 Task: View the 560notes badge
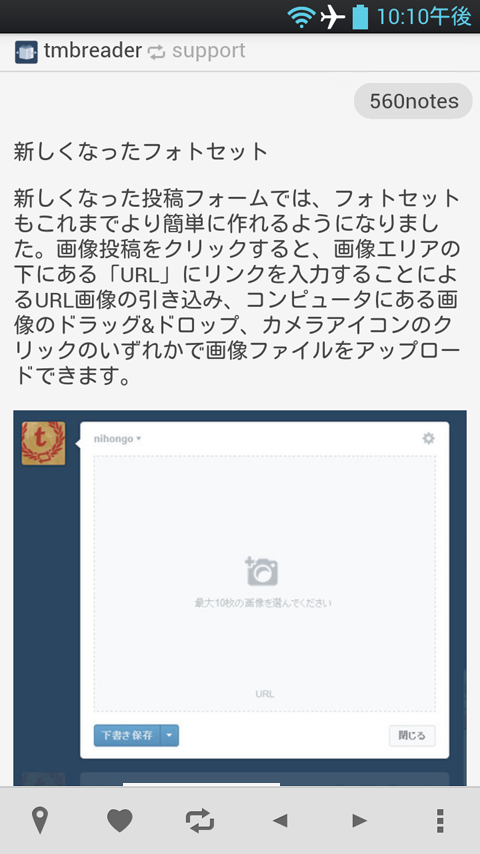tap(414, 101)
